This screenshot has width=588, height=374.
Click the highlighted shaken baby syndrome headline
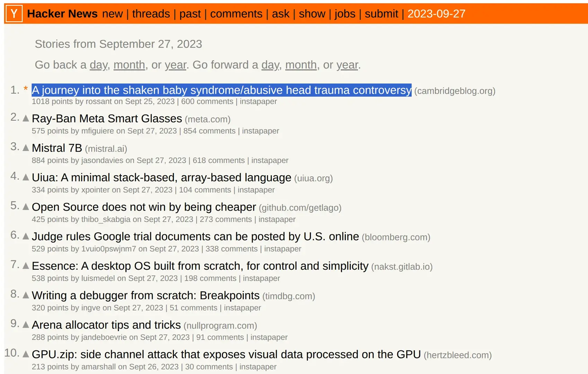[x=221, y=90]
